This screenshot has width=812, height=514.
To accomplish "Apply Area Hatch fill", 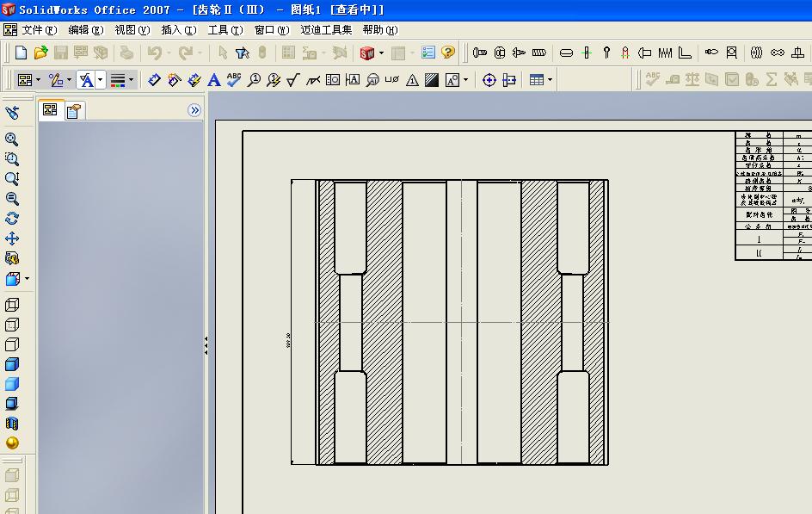I will (x=432, y=80).
